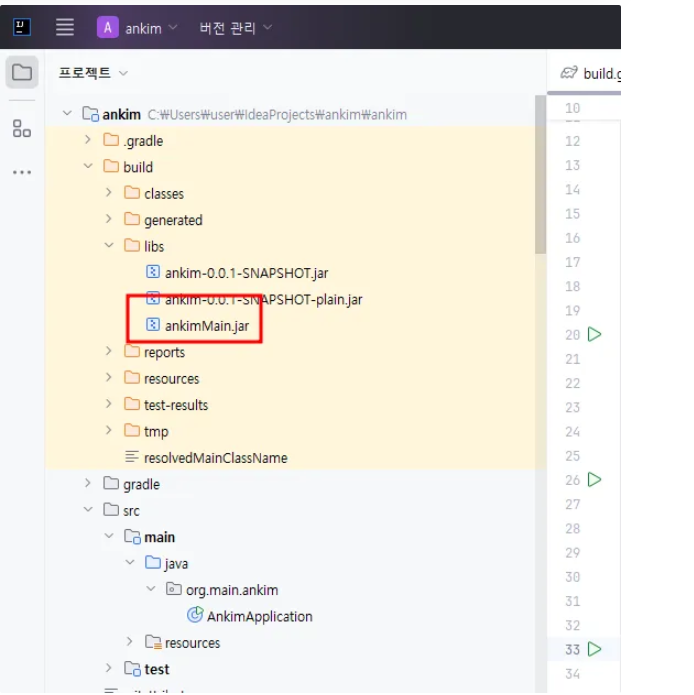Expand the resources folder under main
Viewport: 694px width, 695px height.
pyautogui.click(x=129, y=642)
